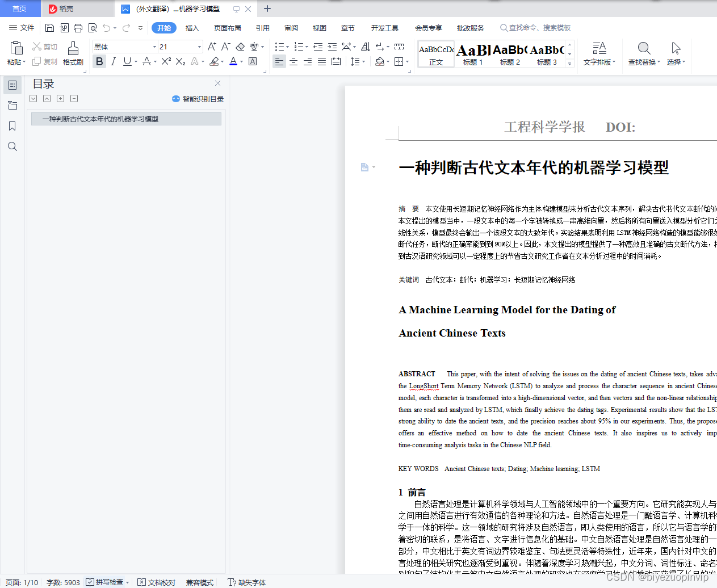Apply underline to selected text
Image resolution: width=717 pixels, height=588 pixels.
pos(126,61)
